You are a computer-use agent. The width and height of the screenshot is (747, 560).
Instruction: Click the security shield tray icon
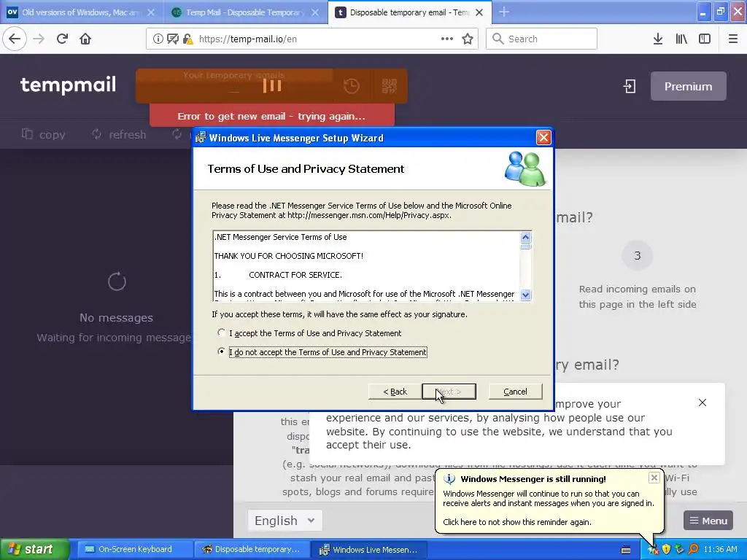(666, 550)
